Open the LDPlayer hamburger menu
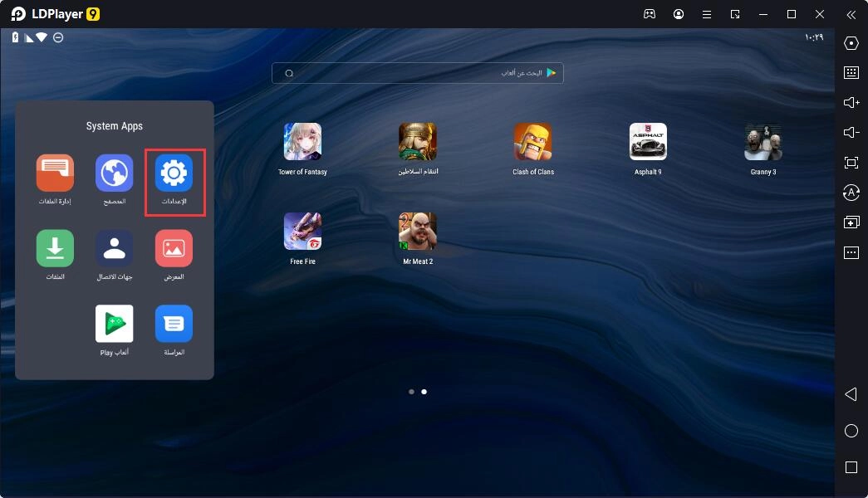This screenshot has width=868, height=498. [707, 14]
